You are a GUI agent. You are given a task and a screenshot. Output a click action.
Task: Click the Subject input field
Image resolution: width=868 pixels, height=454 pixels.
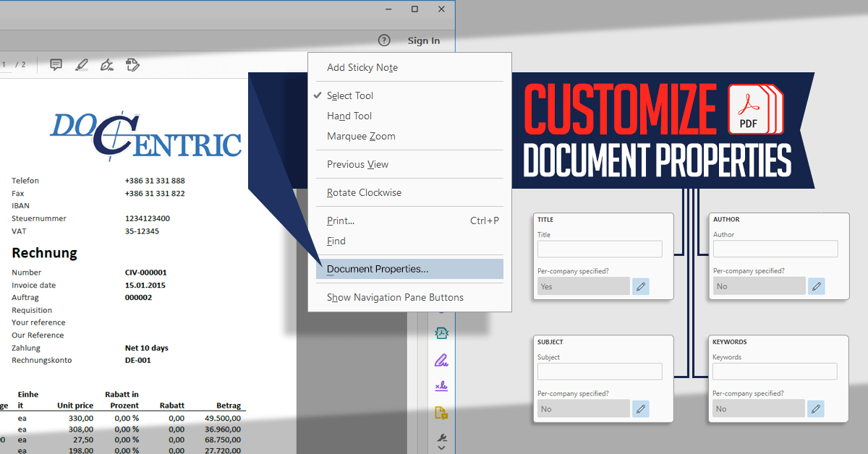point(600,372)
